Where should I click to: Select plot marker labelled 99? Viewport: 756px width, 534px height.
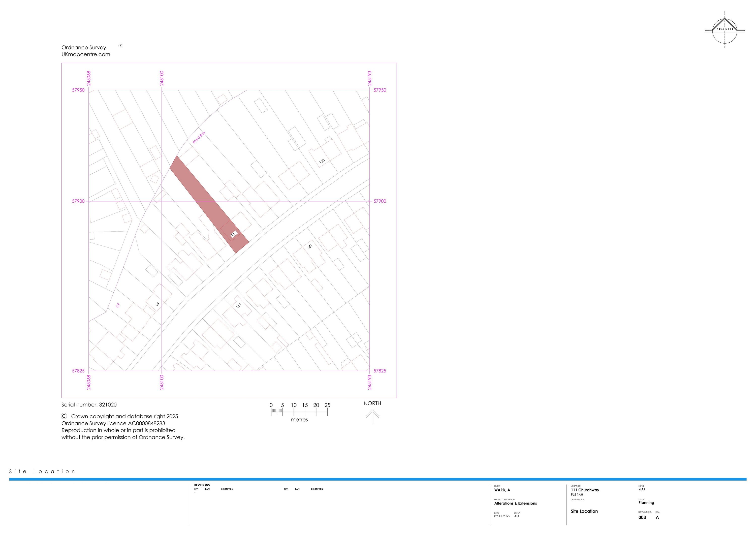pyautogui.click(x=157, y=304)
